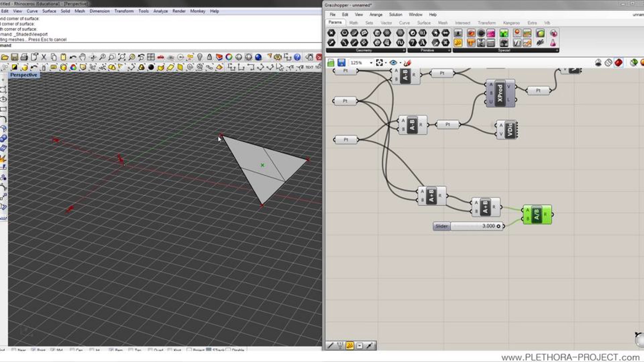The image size is (644, 362).
Task: Click the Perspective viewport title
Action: click(24, 75)
